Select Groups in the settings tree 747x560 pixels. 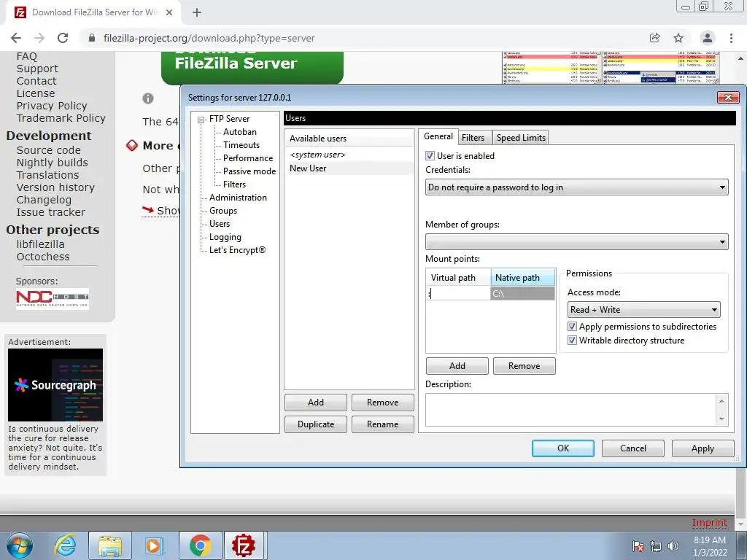[x=223, y=211]
